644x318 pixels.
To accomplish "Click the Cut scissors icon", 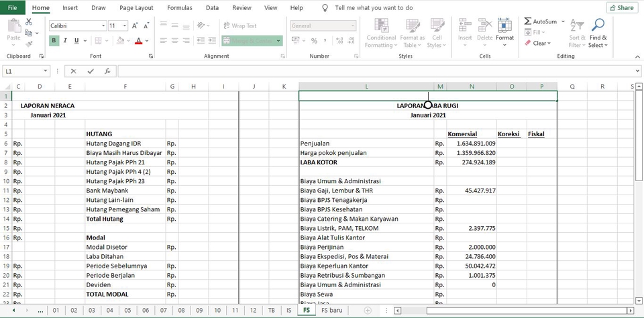I will (x=29, y=21).
